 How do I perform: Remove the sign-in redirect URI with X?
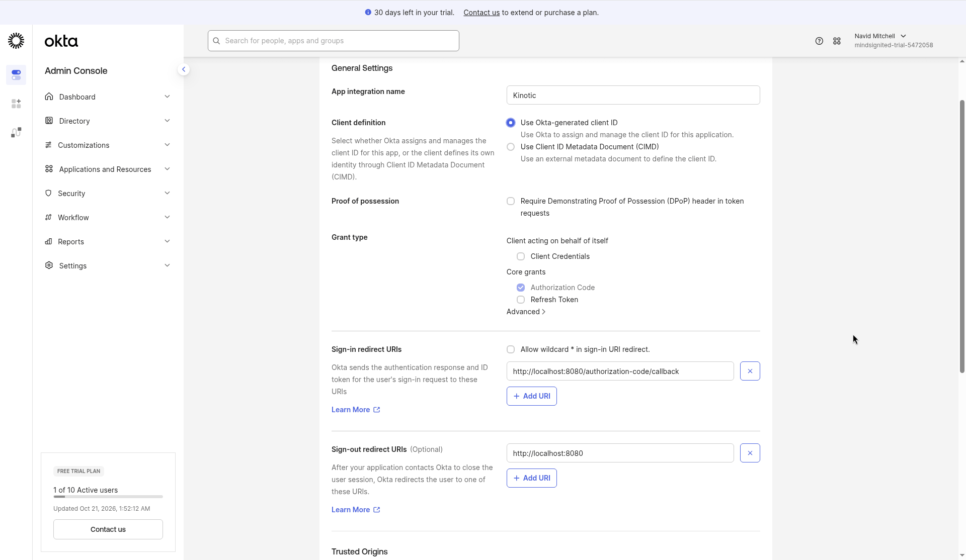point(750,371)
